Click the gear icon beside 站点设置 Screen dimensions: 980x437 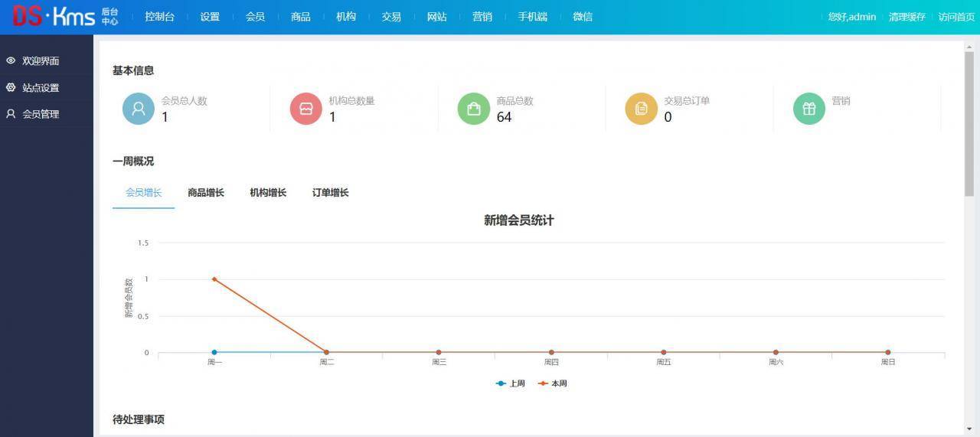pos(11,87)
